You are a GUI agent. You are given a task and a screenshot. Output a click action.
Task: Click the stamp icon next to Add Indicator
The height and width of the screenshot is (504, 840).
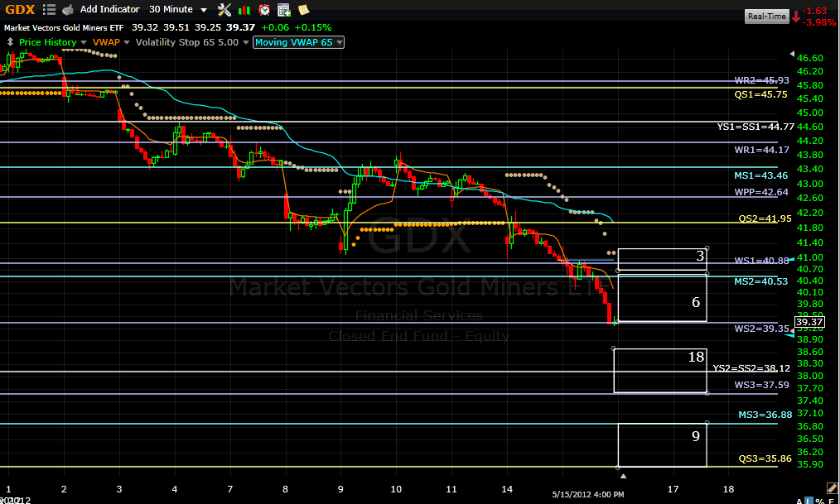[67, 10]
